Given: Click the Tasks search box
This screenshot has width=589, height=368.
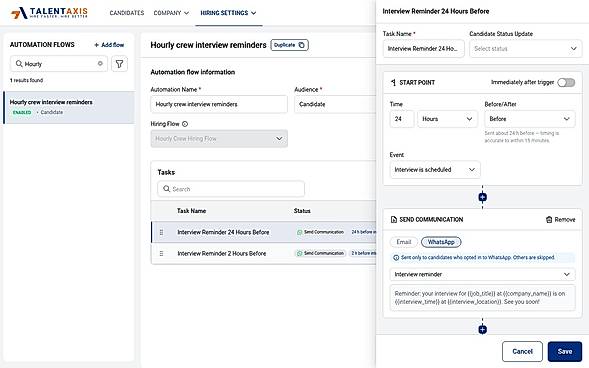Looking at the screenshot, I should tap(231, 189).
